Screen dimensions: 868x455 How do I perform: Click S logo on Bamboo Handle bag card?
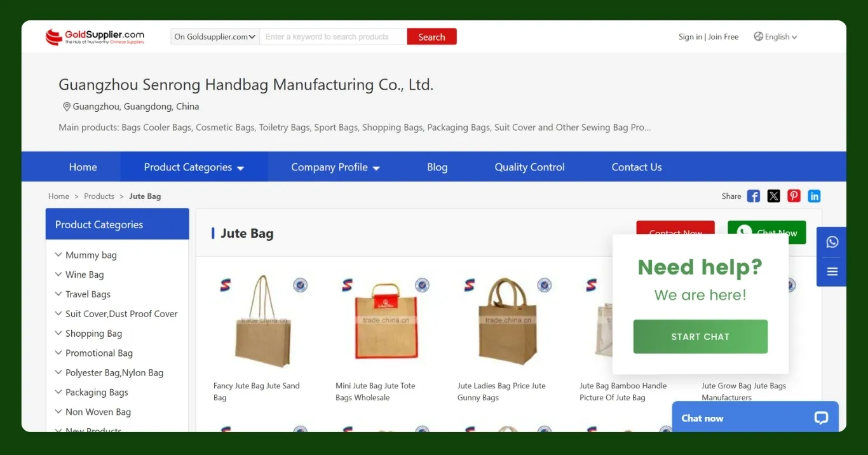591,285
